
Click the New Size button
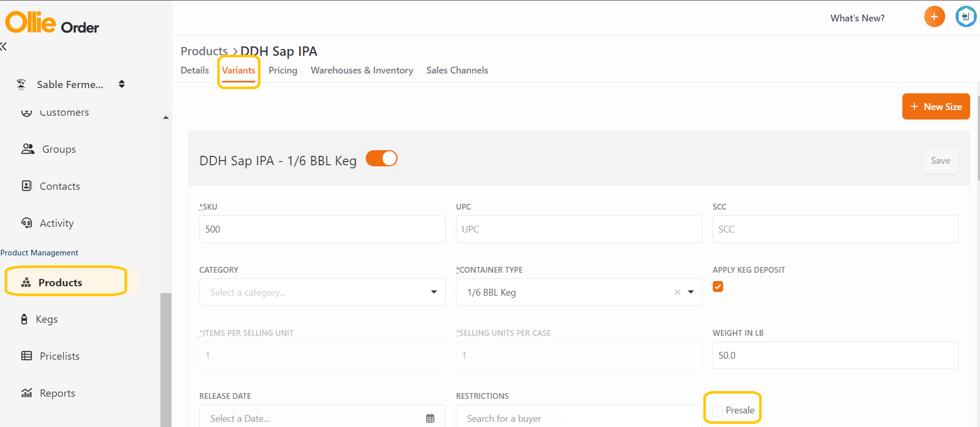coord(936,106)
